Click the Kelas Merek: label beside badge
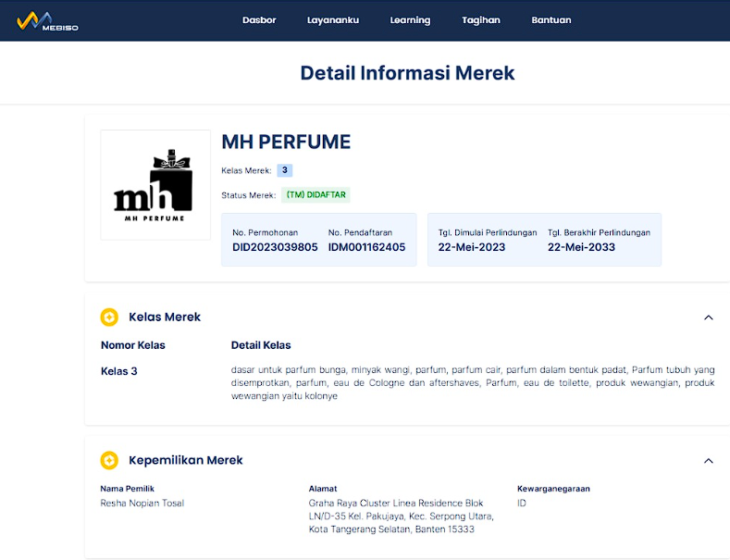 click(246, 170)
